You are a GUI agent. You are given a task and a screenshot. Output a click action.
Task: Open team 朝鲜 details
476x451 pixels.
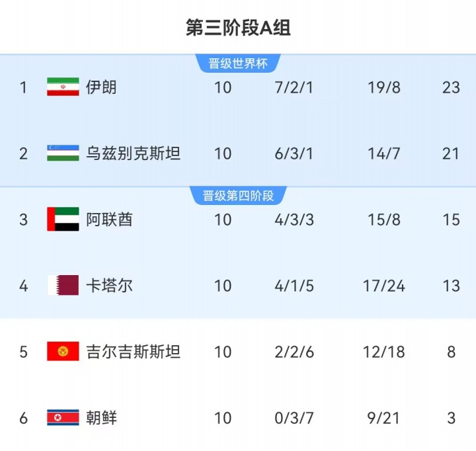(101, 418)
